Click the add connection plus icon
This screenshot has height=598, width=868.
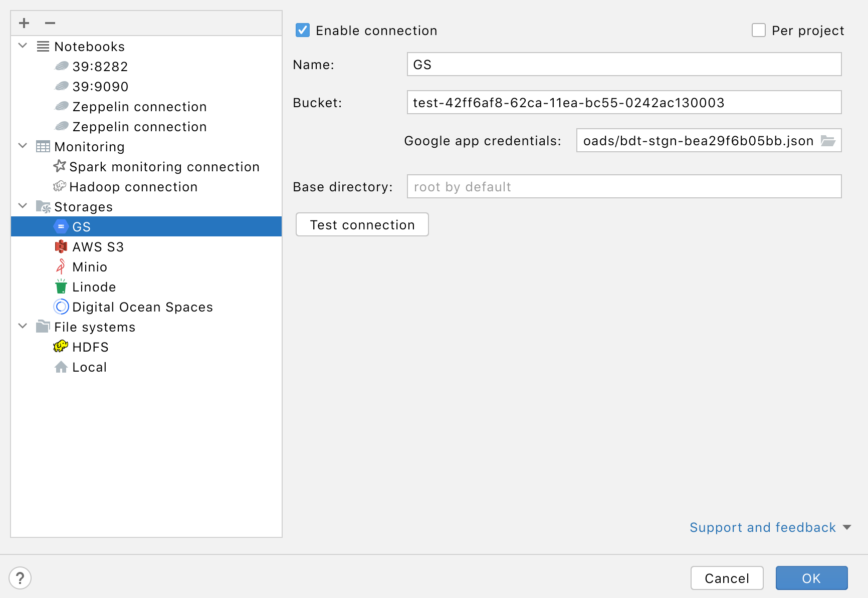pyautogui.click(x=23, y=23)
